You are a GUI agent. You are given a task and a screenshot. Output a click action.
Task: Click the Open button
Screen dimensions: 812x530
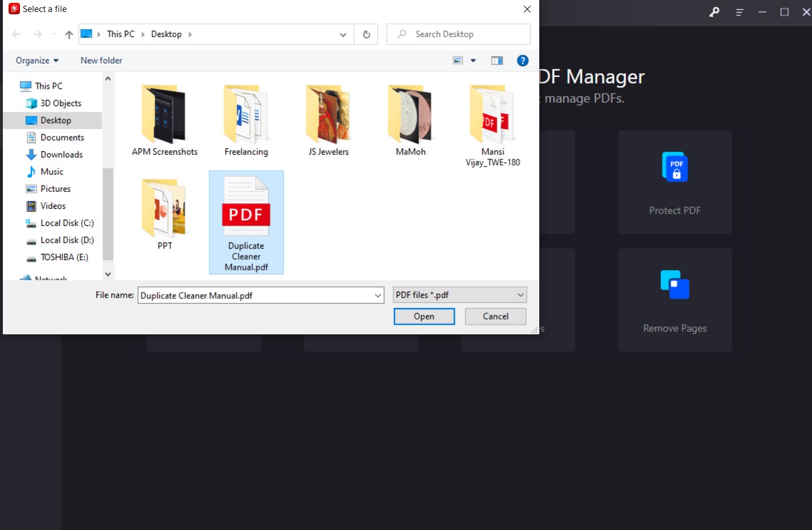424,316
